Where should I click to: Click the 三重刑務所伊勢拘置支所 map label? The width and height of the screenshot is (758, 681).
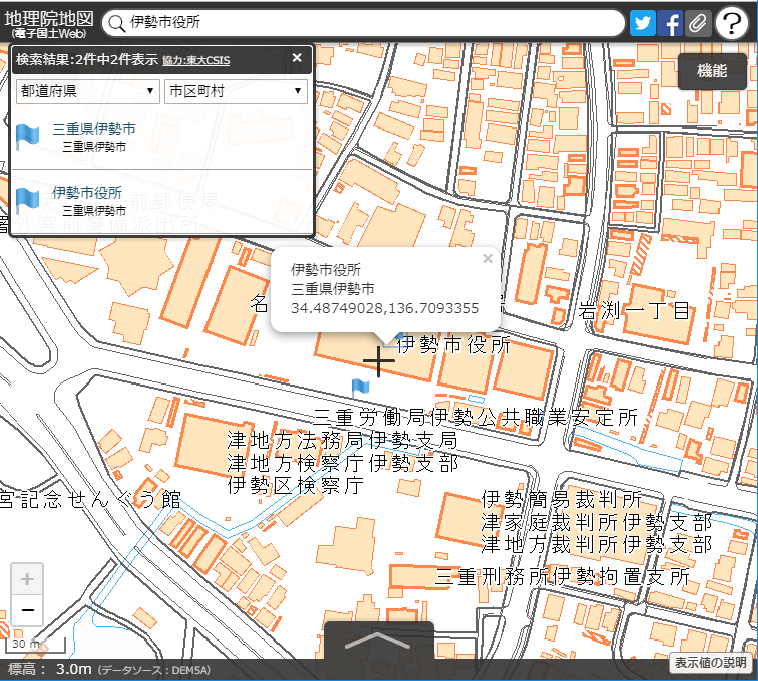562,577
